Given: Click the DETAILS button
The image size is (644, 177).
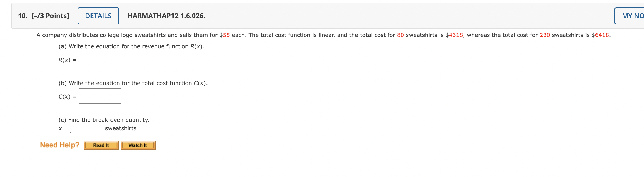Looking at the screenshot, I should 98,16.
